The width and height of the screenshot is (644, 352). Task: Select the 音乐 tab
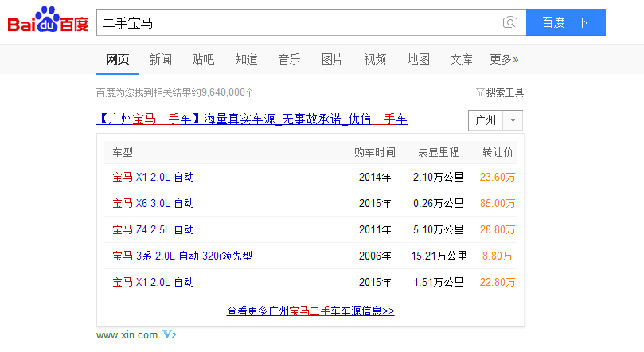pyautogui.click(x=289, y=59)
